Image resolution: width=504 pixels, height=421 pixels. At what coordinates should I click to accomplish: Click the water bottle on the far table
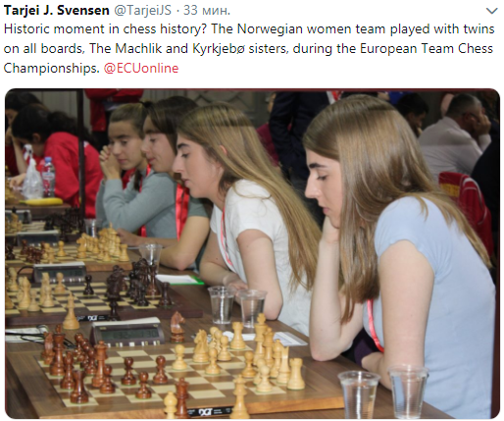[x=48, y=177]
